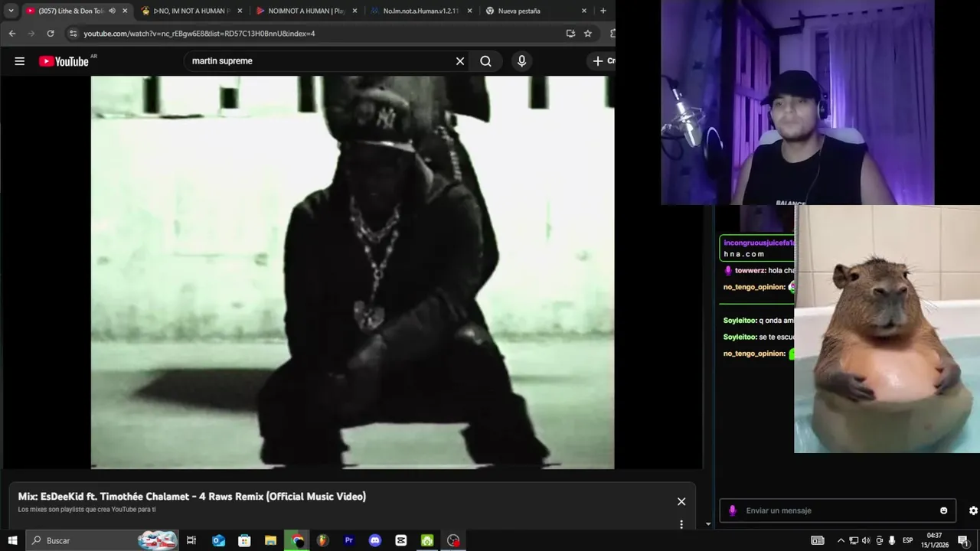Click the capybara in bathtub image
The width and height of the screenshot is (980, 551).
click(887, 329)
